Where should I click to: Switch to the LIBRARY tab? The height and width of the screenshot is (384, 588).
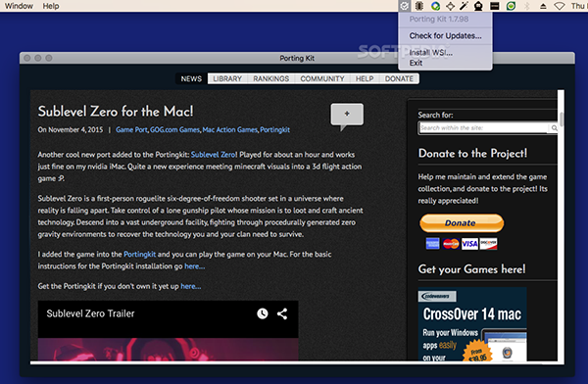227,78
